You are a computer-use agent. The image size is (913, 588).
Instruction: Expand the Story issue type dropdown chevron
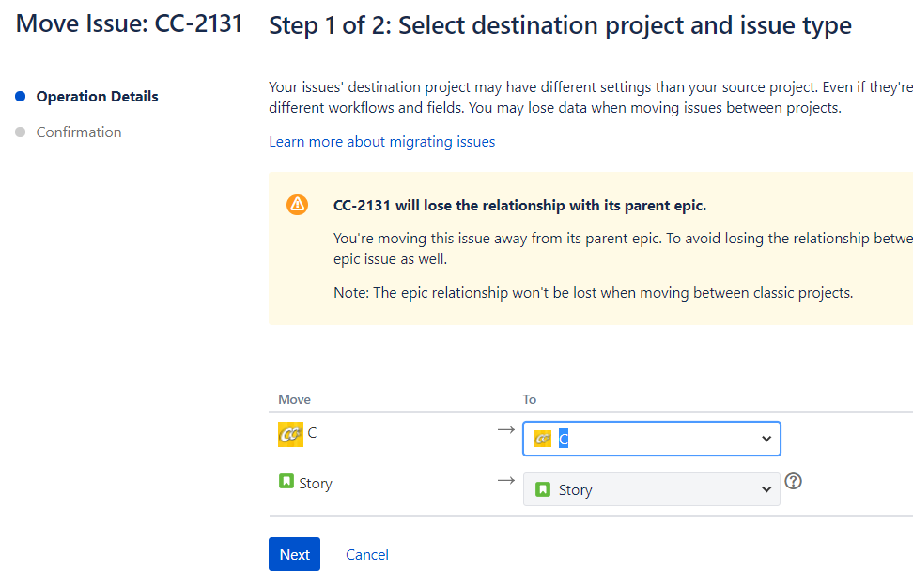pos(766,489)
